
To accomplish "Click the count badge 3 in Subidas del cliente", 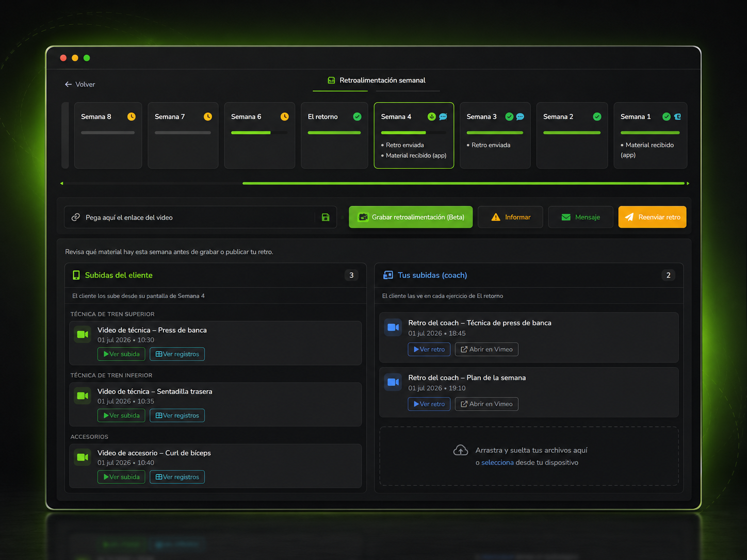I will (x=351, y=275).
